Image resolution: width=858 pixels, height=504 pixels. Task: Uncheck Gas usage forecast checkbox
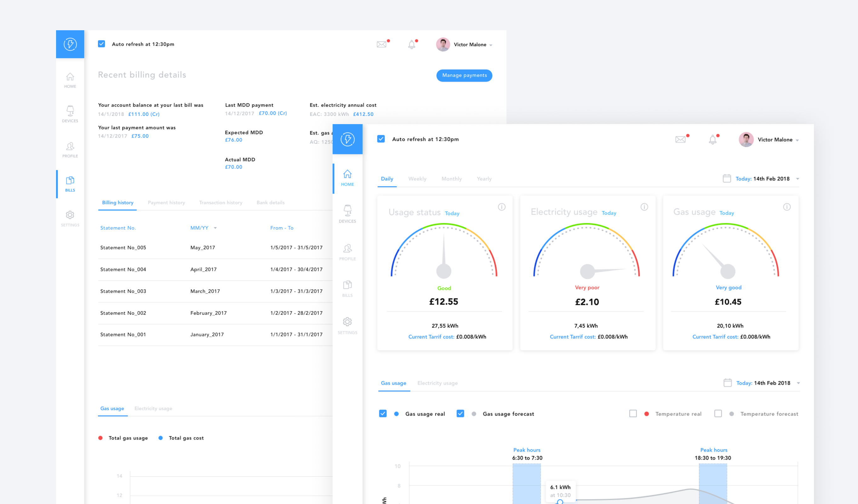tap(460, 413)
